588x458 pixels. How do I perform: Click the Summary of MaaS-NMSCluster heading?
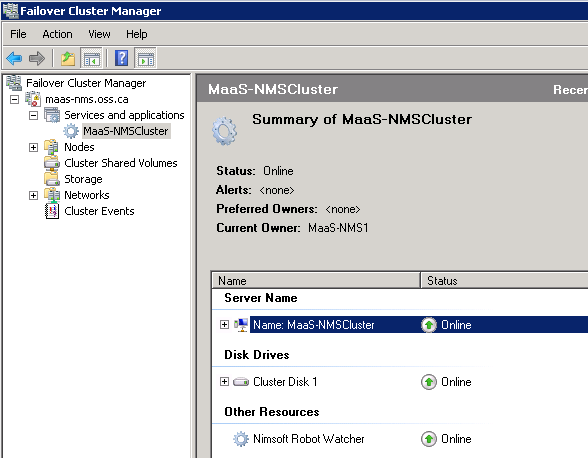(362, 119)
